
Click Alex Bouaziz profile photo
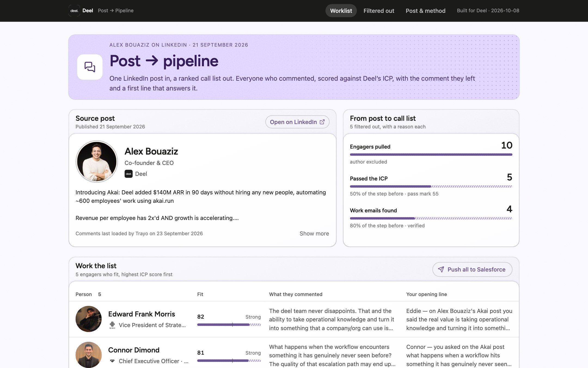(x=97, y=161)
